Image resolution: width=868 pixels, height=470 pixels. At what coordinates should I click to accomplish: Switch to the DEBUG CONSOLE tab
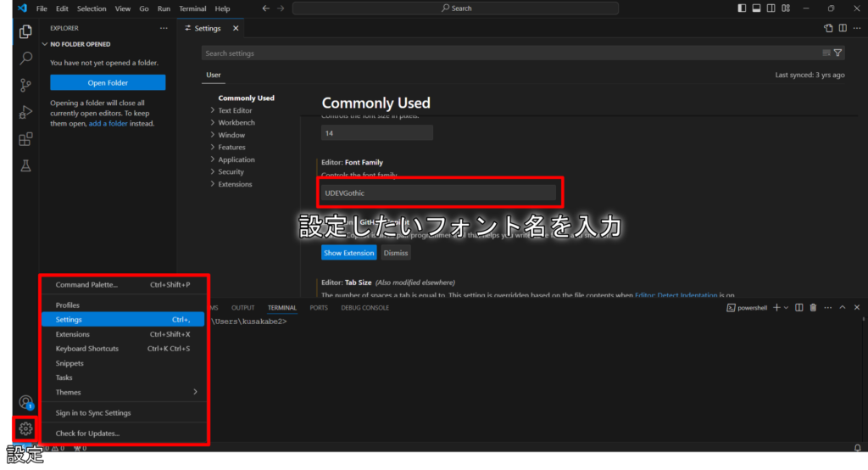tap(364, 308)
